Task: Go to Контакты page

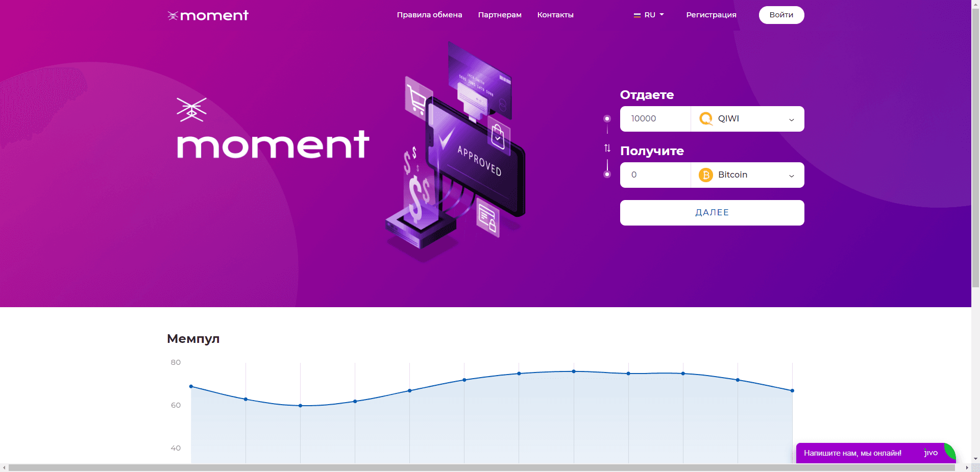Action: tap(555, 15)
